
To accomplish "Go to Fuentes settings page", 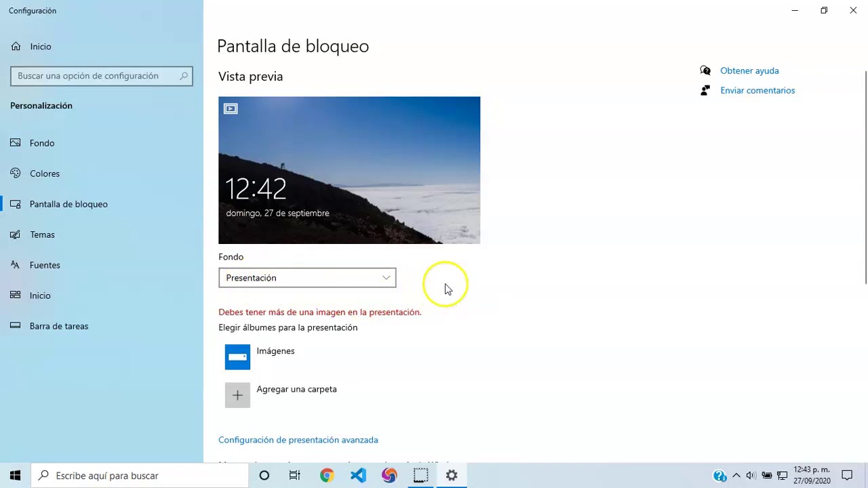I will tap(45, 265).
